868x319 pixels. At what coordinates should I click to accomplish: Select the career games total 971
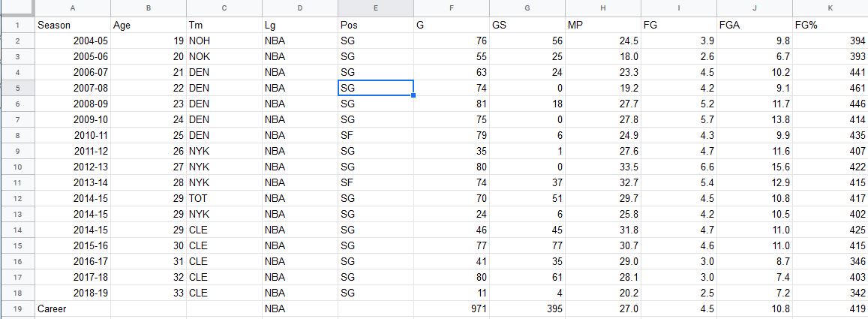pyautogui.click(x=451, y=308)
